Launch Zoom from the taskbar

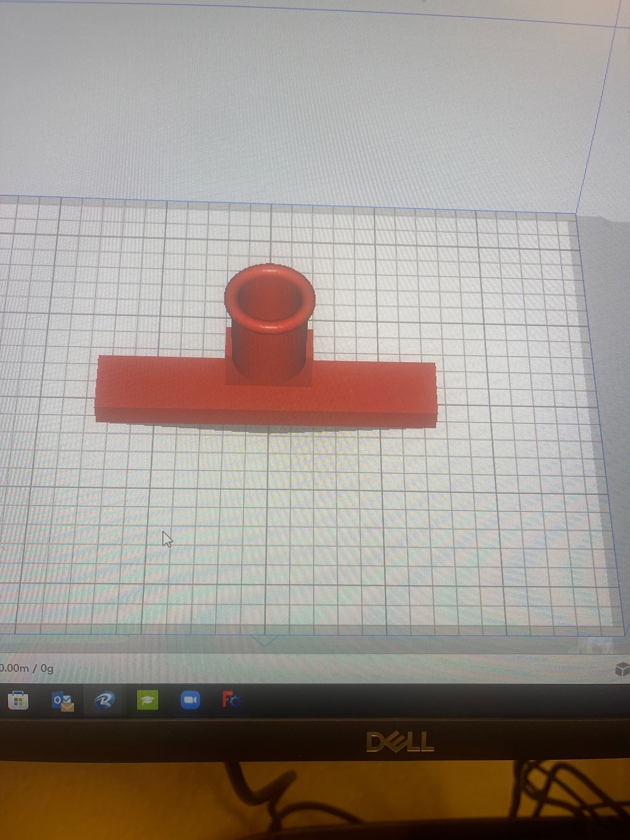coord(190,700)
